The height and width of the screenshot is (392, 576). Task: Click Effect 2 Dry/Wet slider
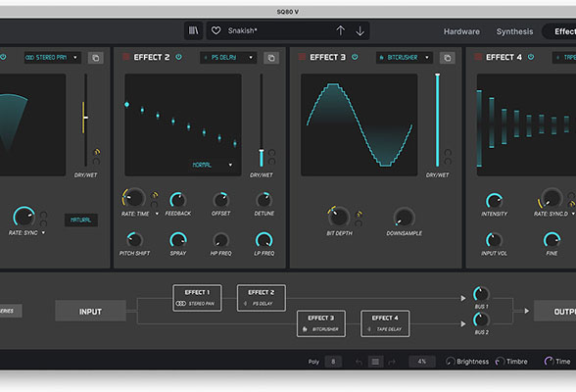pos(262,120)
